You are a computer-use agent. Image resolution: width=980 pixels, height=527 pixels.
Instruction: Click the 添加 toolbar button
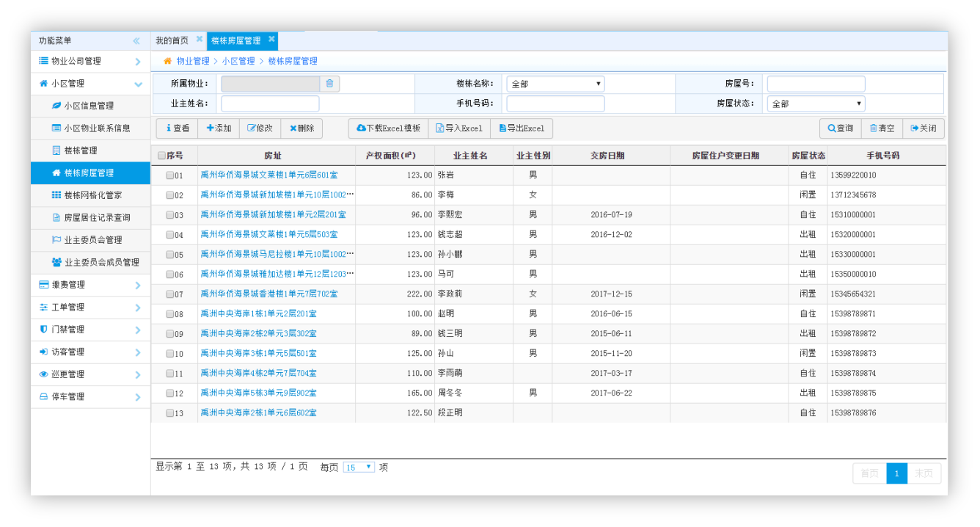tap(219, 128)
